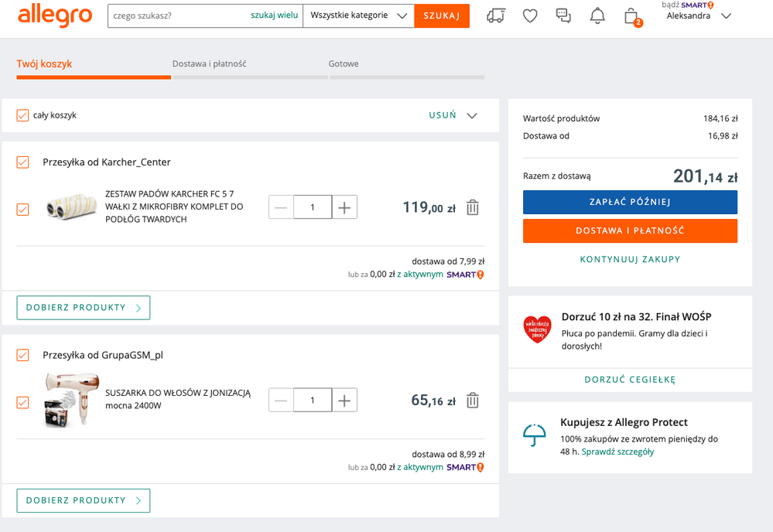
Task: Open messages chat icon
Action: [x=563, y=15]
